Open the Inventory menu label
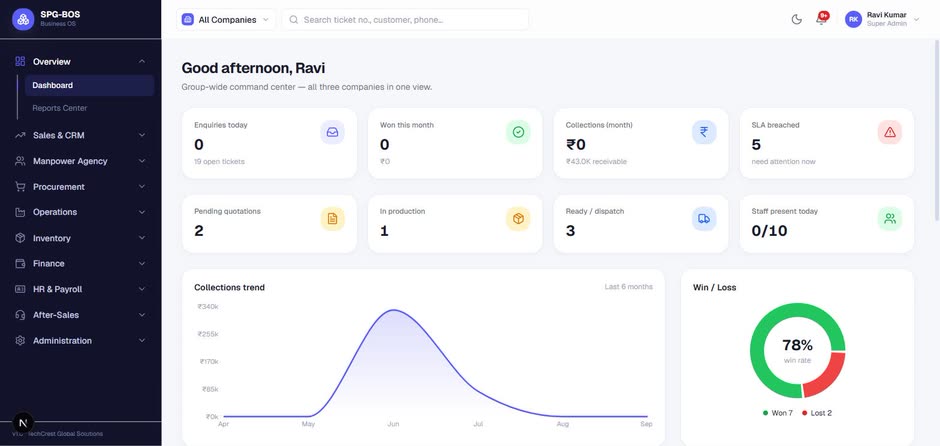The height and width of the screenshot is (446, 940). 52,238
